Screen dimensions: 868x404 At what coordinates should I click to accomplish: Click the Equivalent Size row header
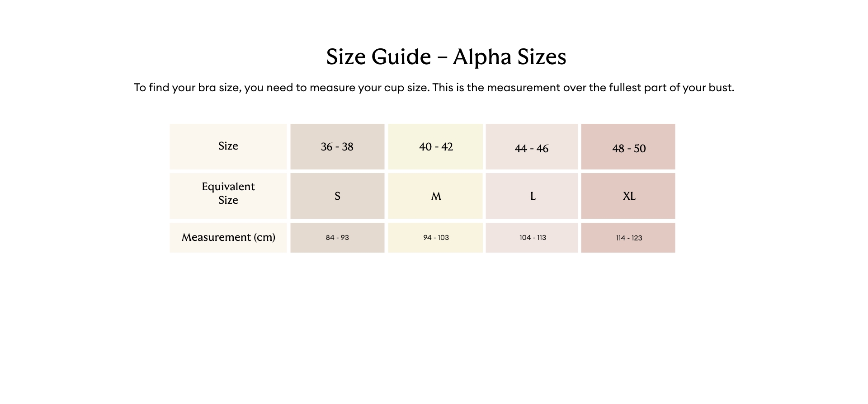(228, 196)
